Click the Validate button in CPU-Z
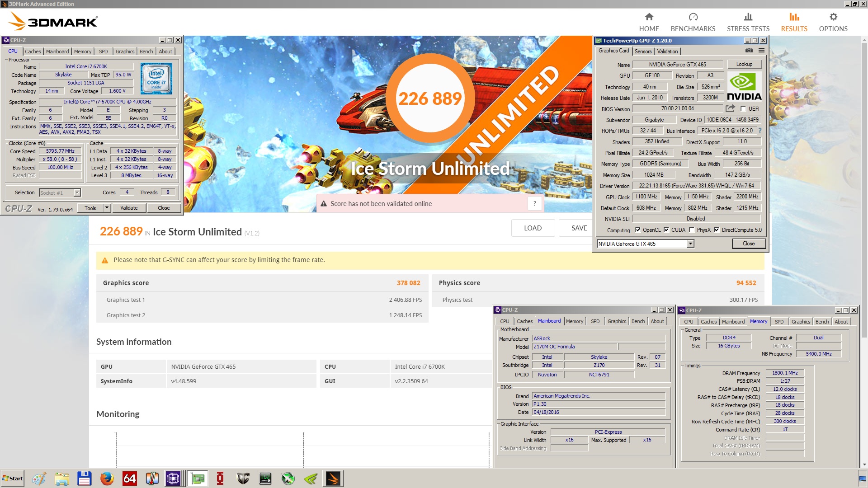The height and width of the screenshot is (488, 868). [129, 208]
